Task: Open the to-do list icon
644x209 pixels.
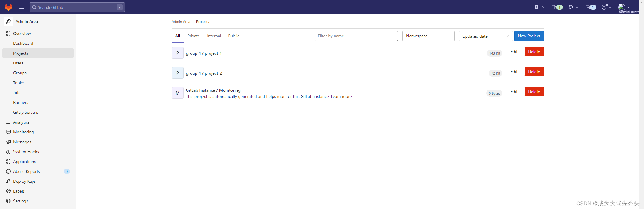Action: click(x=591, y=7)
